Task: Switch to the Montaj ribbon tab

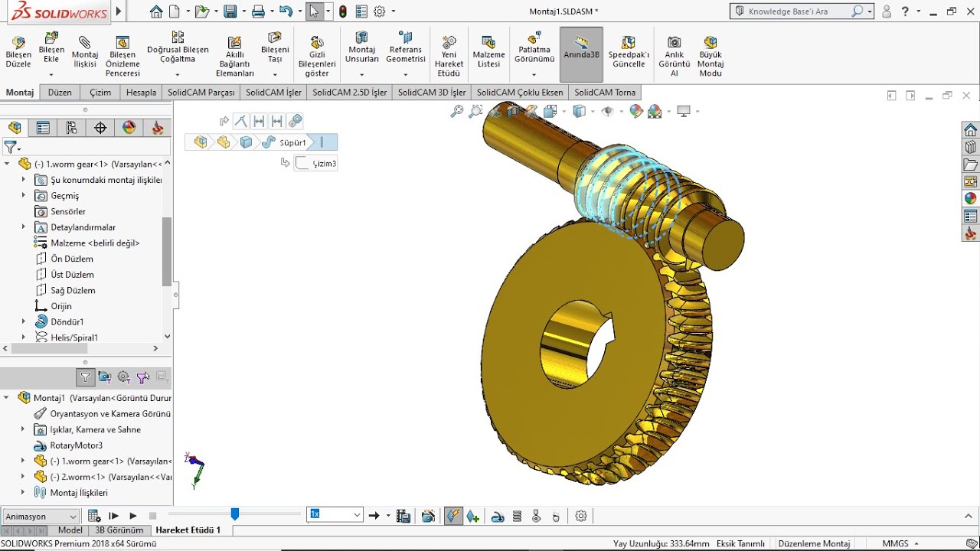Action: 20,93
